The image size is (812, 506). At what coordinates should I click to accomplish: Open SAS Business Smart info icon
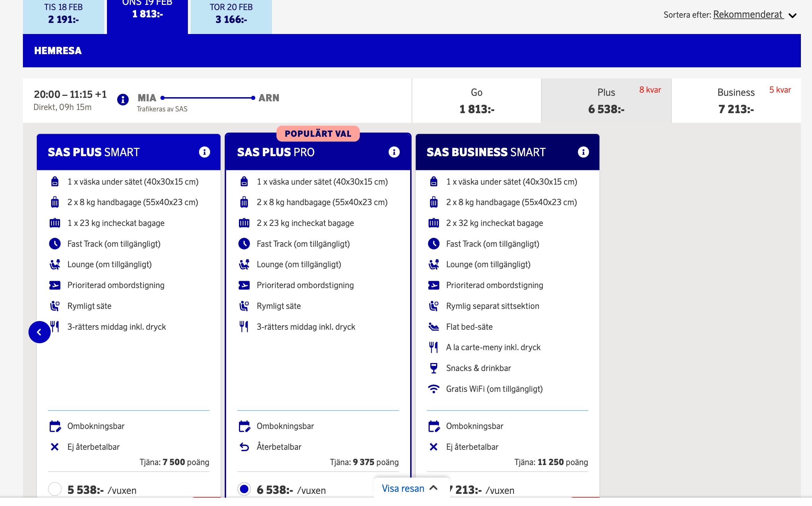[x=583, y=152]
